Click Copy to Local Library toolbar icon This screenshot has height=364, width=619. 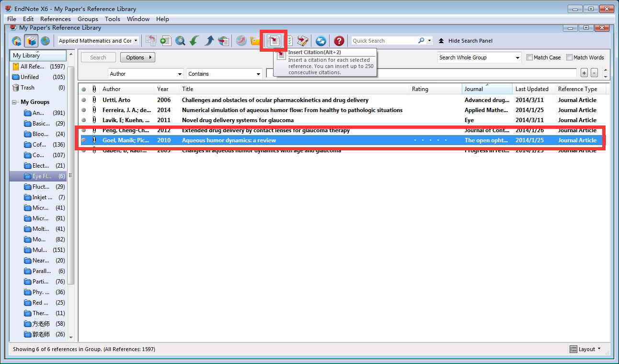click(151, 41)
